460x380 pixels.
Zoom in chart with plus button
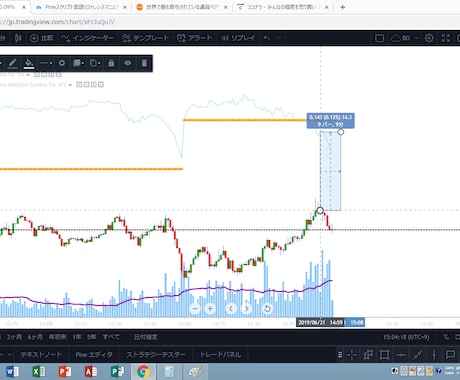(210, 309)
